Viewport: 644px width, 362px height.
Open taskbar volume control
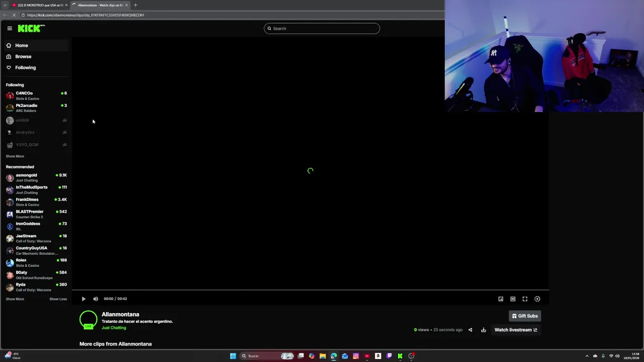617,356
